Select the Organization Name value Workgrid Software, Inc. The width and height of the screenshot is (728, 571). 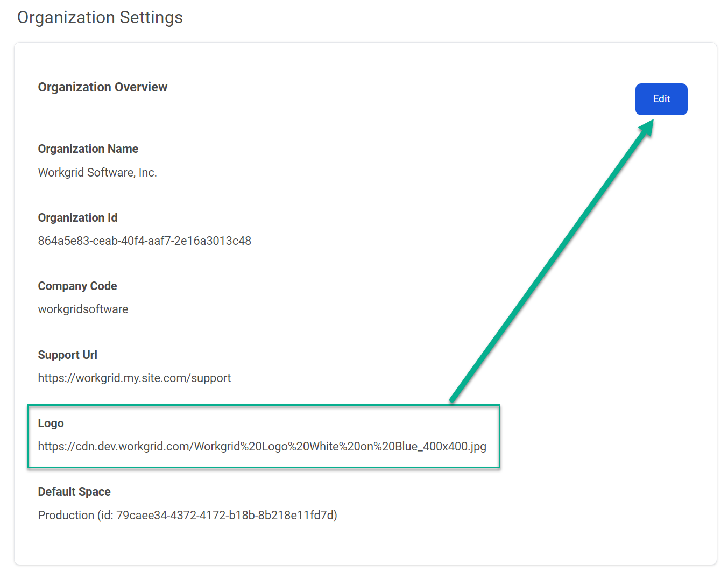97,172
